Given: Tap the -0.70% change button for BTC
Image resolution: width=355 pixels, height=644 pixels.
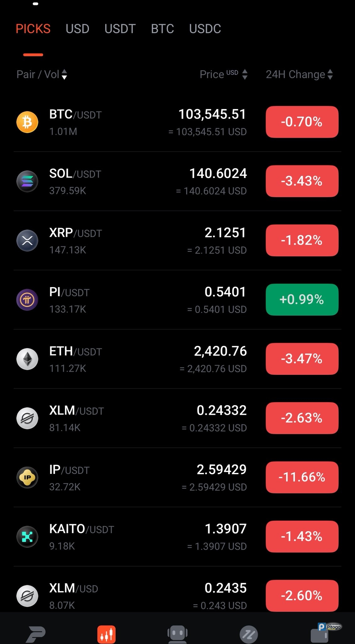Looking at the screenshot, I should 302,122.
